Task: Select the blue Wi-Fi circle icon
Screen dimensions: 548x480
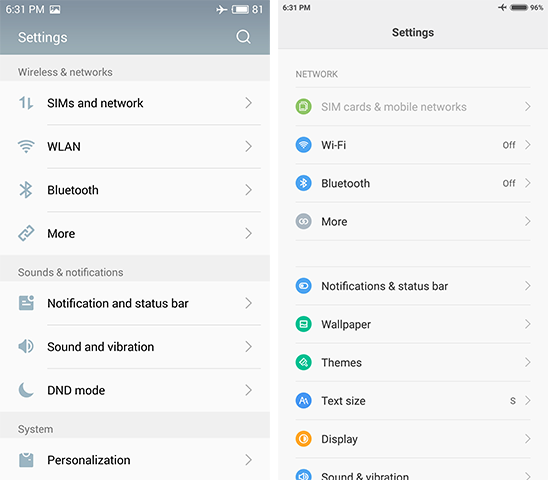Action: [x=303, y=145]
